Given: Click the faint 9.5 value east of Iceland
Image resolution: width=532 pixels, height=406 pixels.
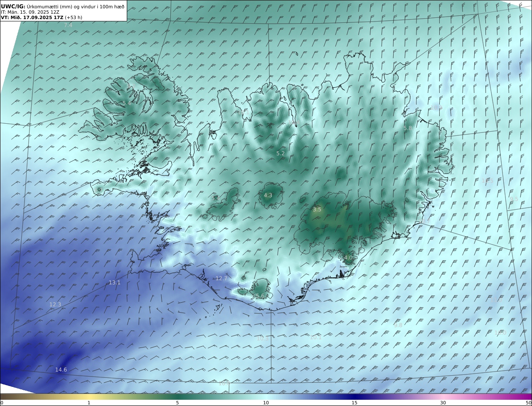Looking at the screenshot, I should click(x=514, y=199).
